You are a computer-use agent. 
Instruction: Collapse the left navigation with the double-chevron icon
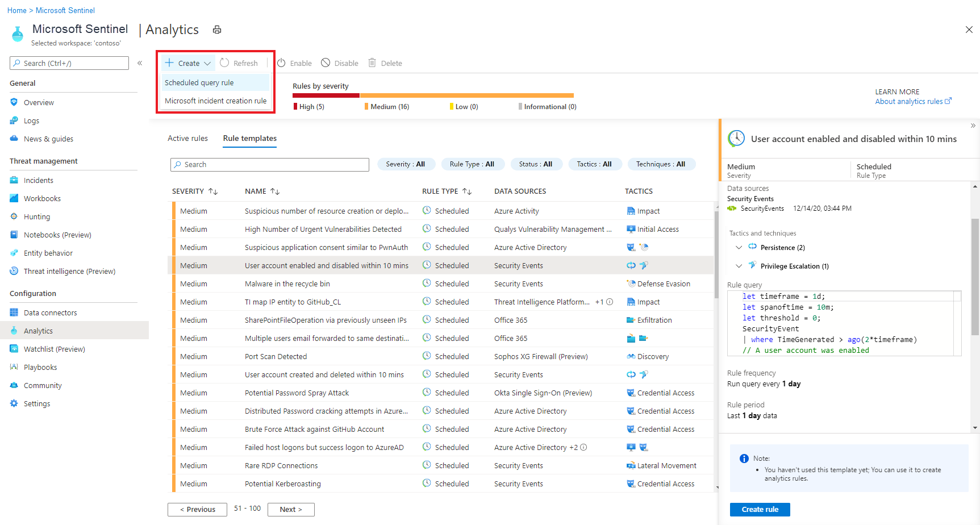coord(140,63)
